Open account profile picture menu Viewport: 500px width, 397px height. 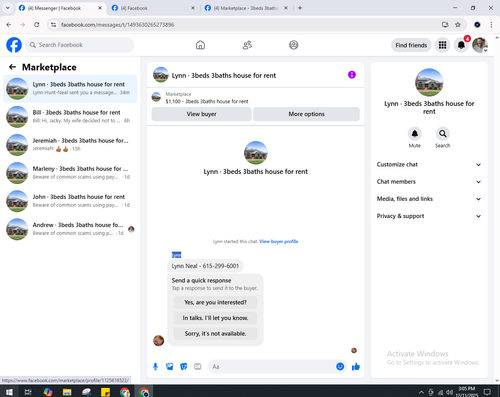tap(480, 45)
